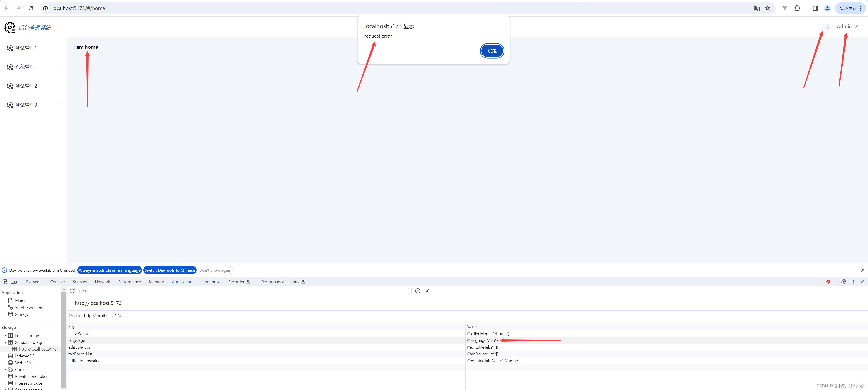Viewport: 868px width, 390px height.
Task: Expand the 测试管理3 submenu chevron
Action: (58, 105)
